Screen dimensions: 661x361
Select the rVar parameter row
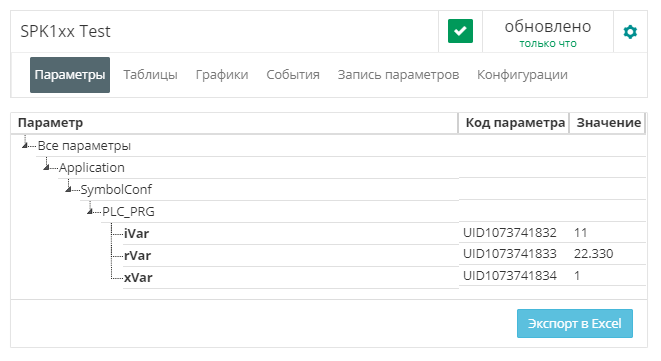tap(328, 255)
